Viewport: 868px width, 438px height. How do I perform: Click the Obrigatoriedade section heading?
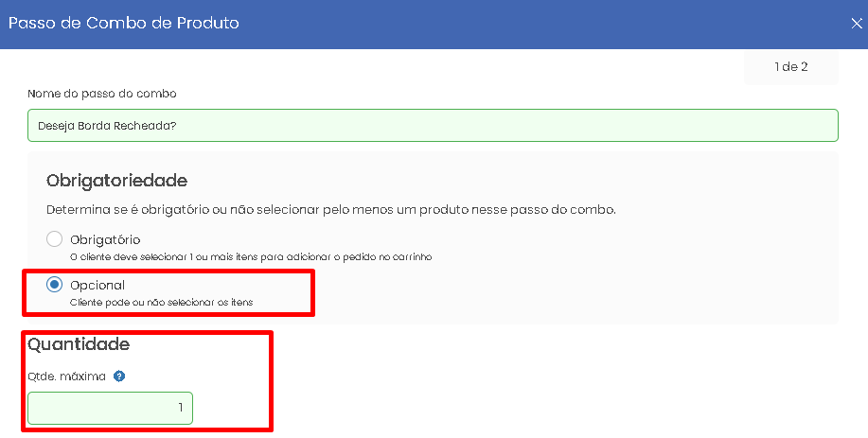tap(116, 181)
